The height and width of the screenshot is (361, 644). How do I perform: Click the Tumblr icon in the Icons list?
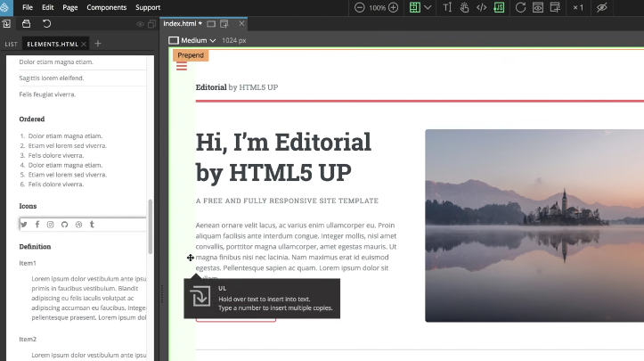(92, 225)
